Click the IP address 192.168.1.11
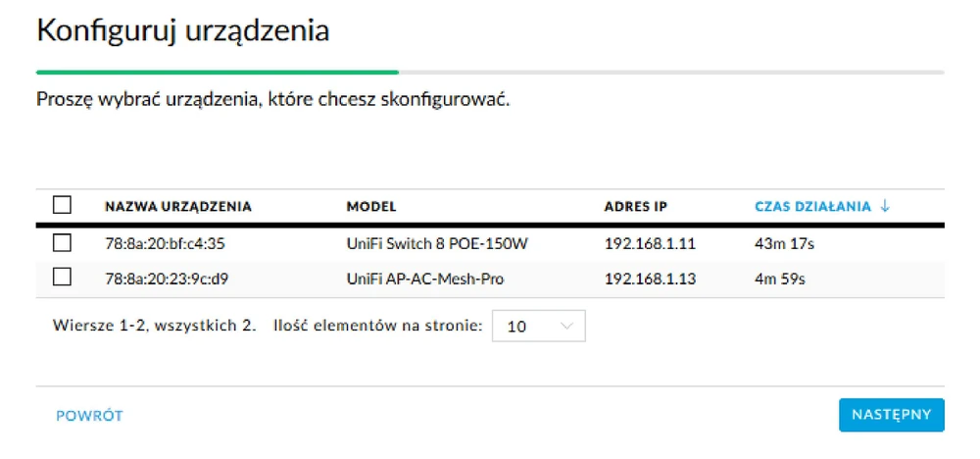The height and width of the screenshot is (459, 980). [x=650, y=243]
